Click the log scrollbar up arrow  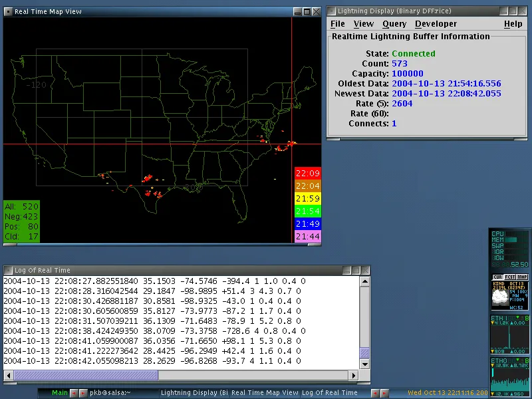(364, 281)
